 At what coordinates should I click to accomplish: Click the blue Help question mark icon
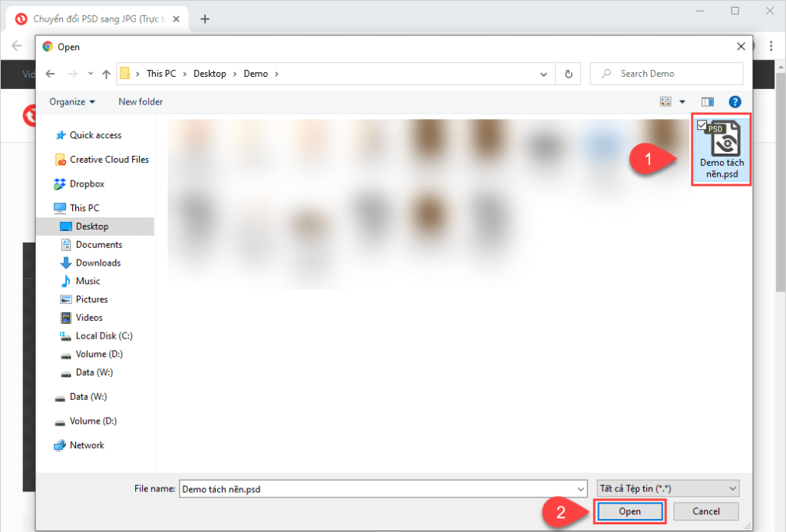click(735, 101)
